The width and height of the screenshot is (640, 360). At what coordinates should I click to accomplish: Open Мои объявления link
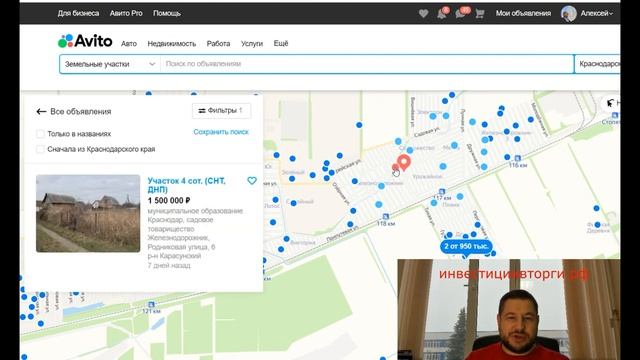pyautogui.click(x=523, y=13)
